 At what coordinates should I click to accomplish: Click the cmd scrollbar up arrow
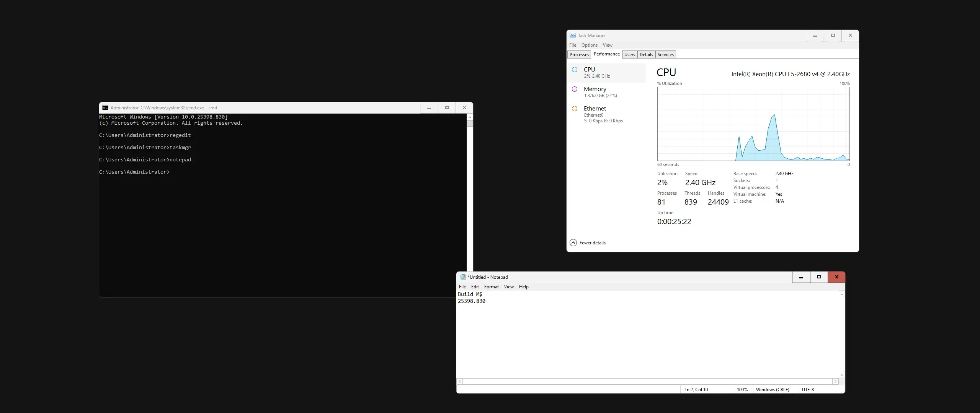tap(470, 117)
